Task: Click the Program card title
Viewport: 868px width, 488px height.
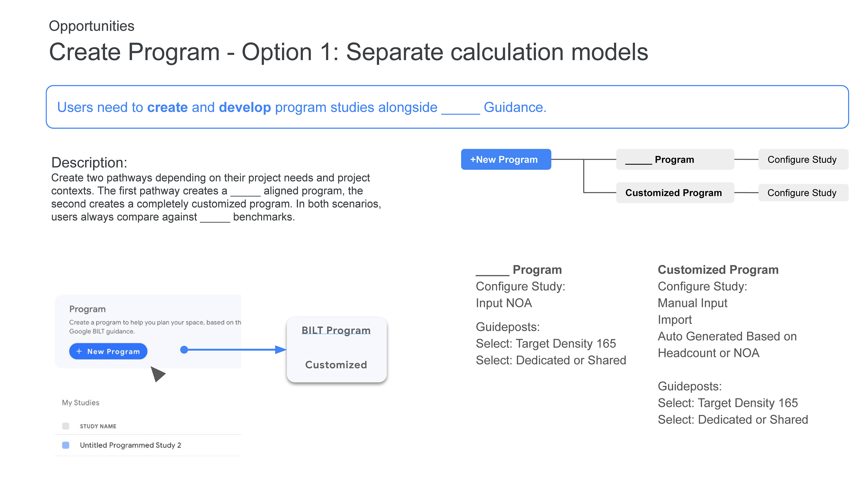Action: click(x=87, y=309)
